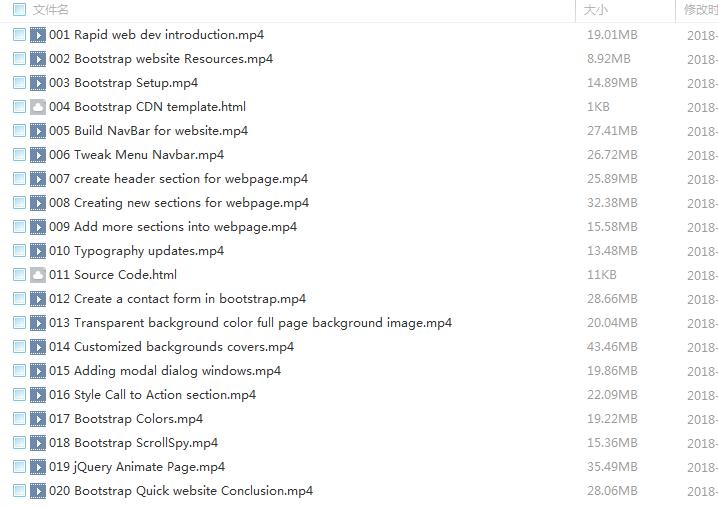The image size is (718, 507).
Task: Check the box for 007 create header section
Action: tap(19, 179)
